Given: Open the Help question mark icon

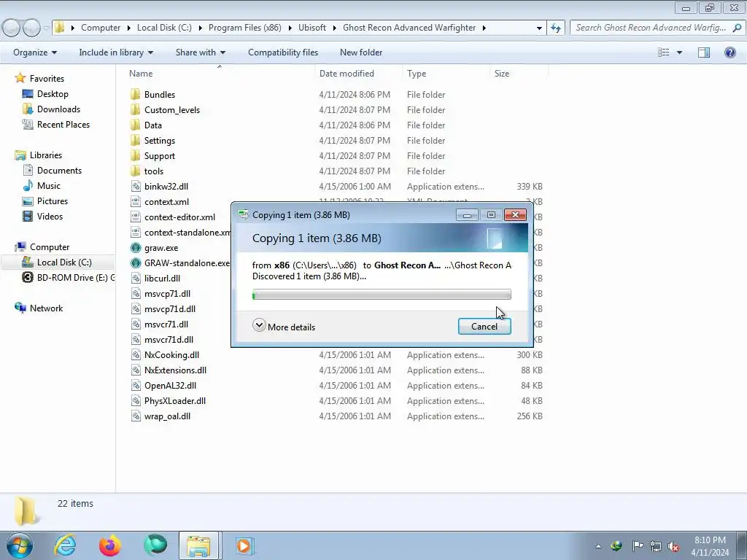Looking at the screenshot, I should pyautogui.click(x=729, y=52).
